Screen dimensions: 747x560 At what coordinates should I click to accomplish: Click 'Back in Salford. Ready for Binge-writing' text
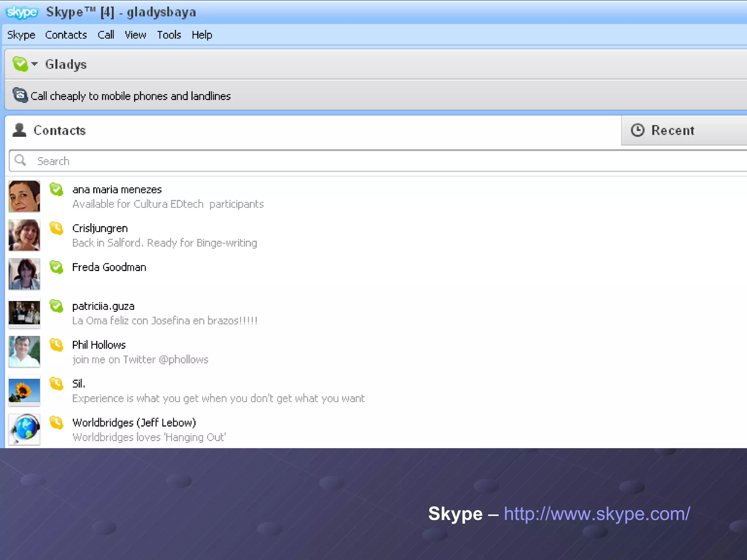pos(165,243)
